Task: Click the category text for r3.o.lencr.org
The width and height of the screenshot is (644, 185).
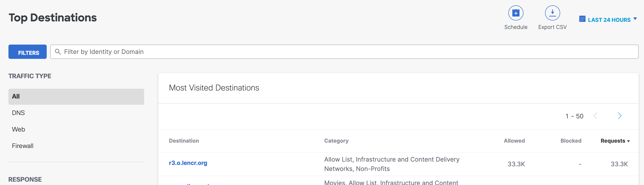Action: click(x=392, y=164)
